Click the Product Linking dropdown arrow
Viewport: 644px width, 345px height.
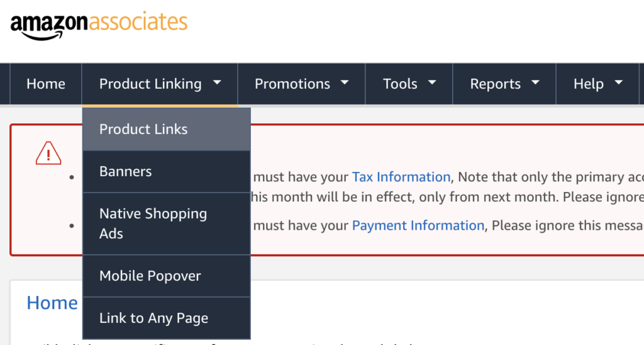[x=217, y=83]
